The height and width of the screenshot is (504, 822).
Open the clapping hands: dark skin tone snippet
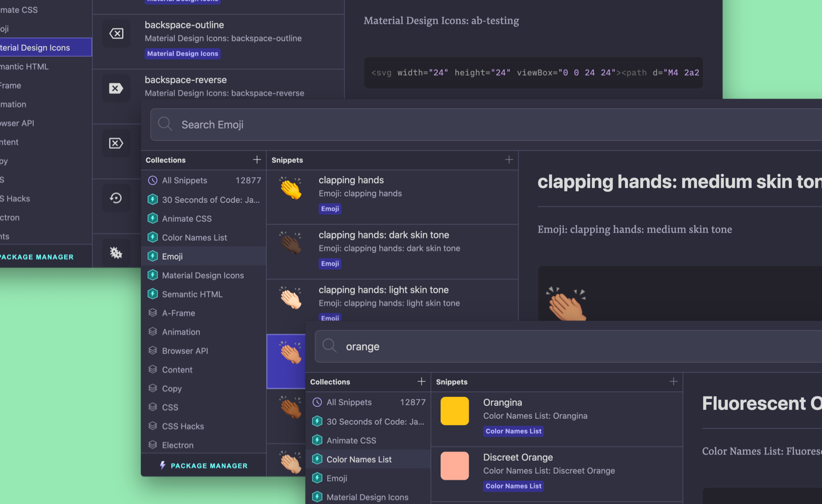383,235
